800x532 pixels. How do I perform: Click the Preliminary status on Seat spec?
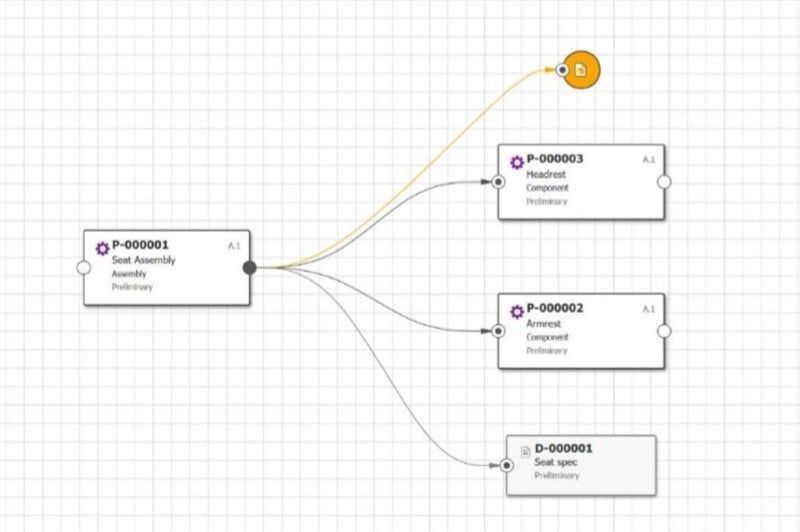coord(557,475)
